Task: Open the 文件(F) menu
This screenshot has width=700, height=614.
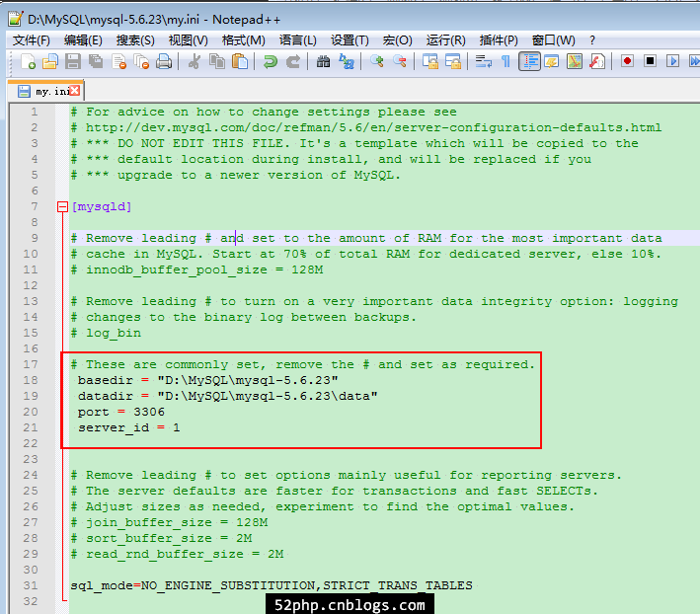Action: pyautogui.click(x=31, y=40)
